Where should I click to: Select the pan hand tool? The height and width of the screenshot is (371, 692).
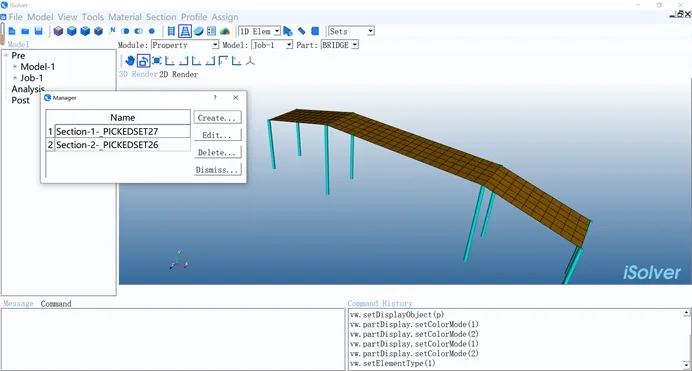pyautogui.click(x=130, y=60)
